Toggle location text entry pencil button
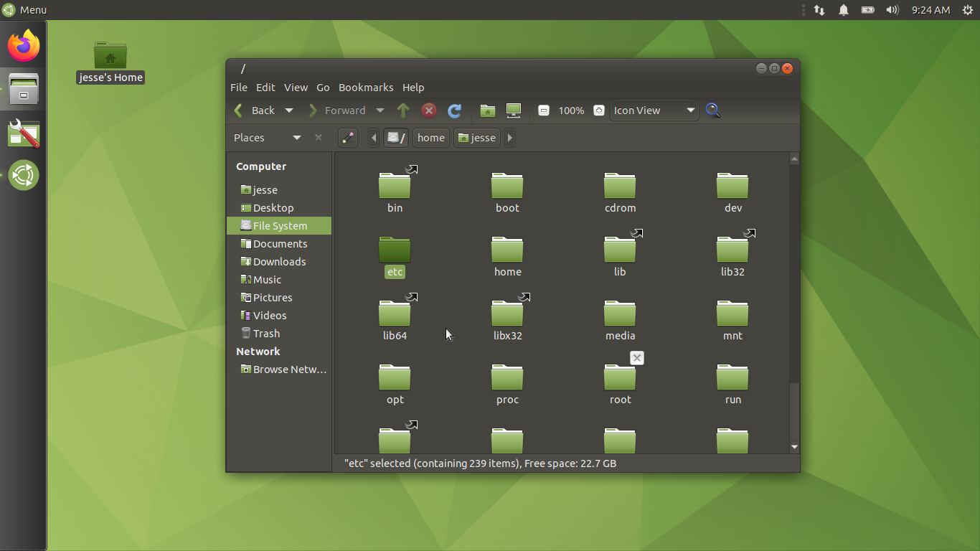 pyautogui.click(x=347, y=138)
